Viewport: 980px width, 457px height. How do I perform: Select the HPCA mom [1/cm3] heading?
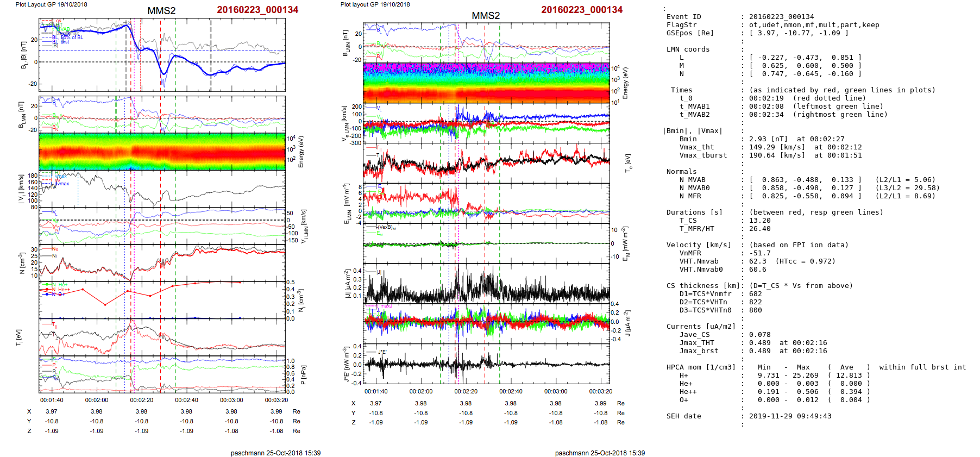point(701,367)
